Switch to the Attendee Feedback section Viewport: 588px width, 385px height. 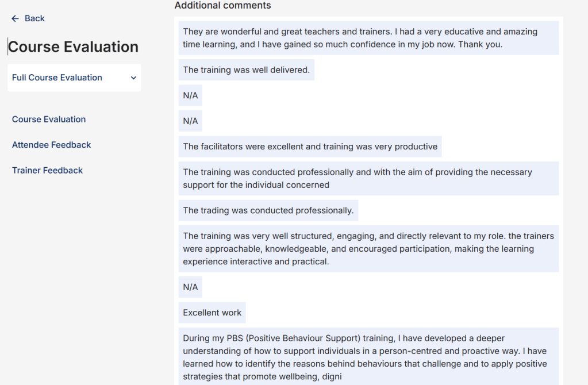[x=52, y=145]
